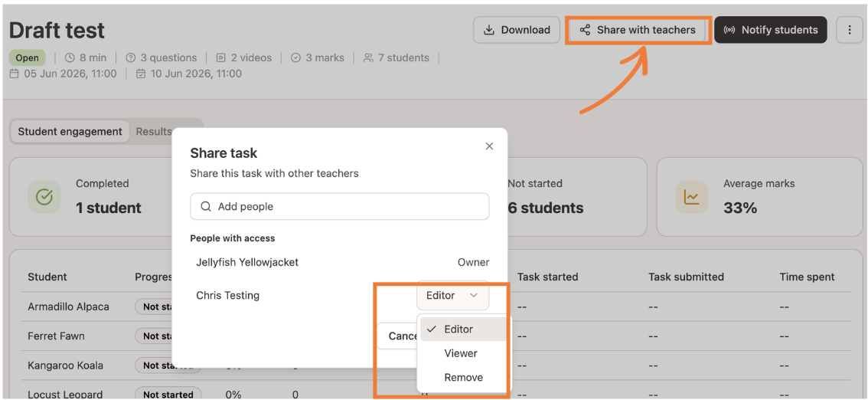
Task: Close the Share task dialog
Action: [489, 146]
